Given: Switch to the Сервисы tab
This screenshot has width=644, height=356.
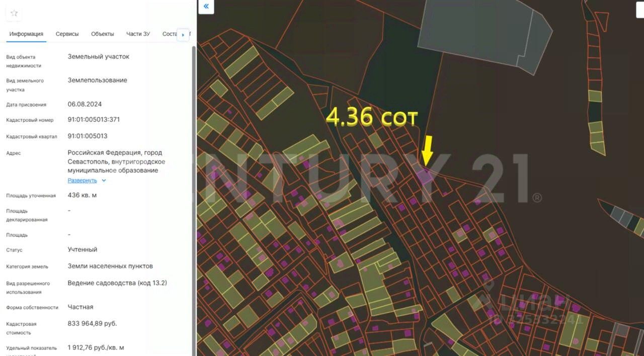Looking at the screenshot, I should (x=67, y=34).
